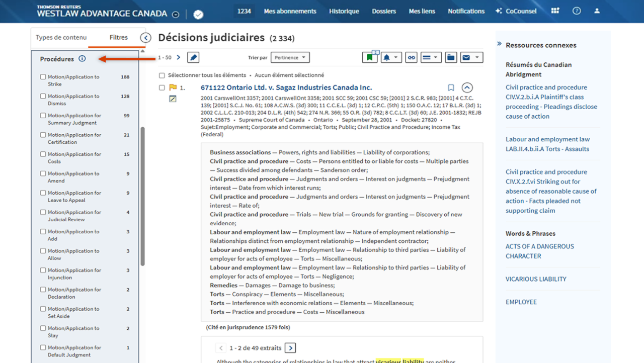This screenshot has width=644, height=363.
Task: Check Motion/Application to Strike filter
Action: coord(43,77)
